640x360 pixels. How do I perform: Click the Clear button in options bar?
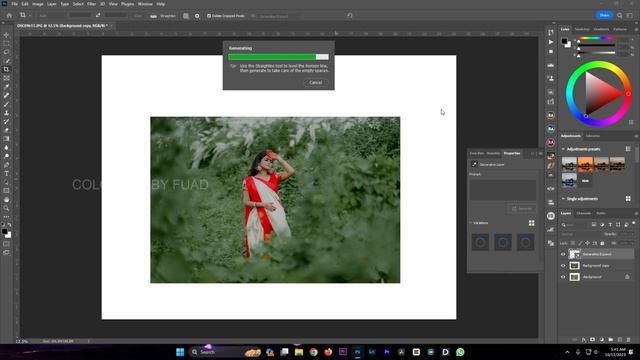[x=138, y=16]
